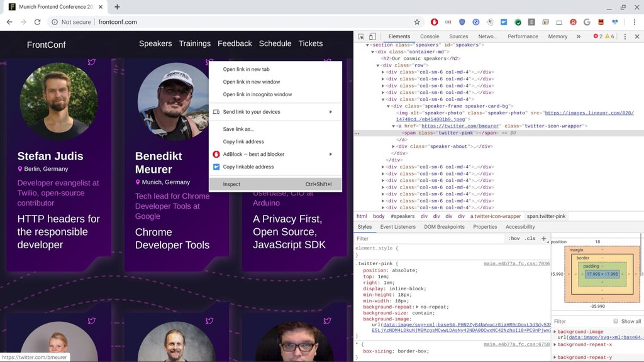Open the Chrome three-dot menu
This screenshot has width=644, height=362.
[x=634, y=22]
